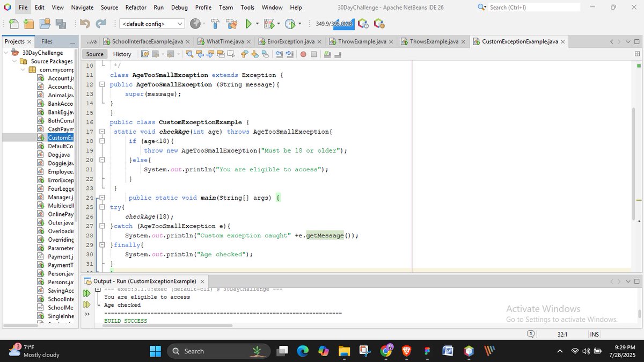
Task: Collapse the com.mycomp package node
Action: 22,70
